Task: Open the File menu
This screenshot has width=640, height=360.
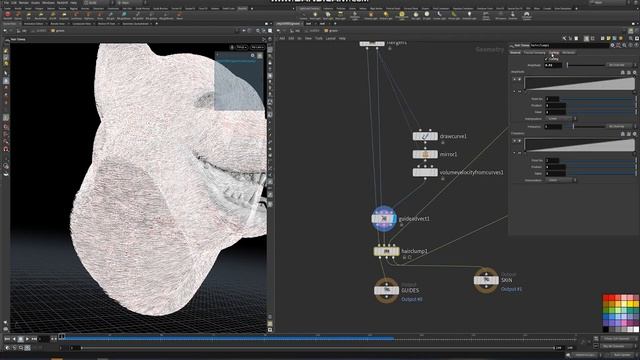Action: [x=6, y=2]
